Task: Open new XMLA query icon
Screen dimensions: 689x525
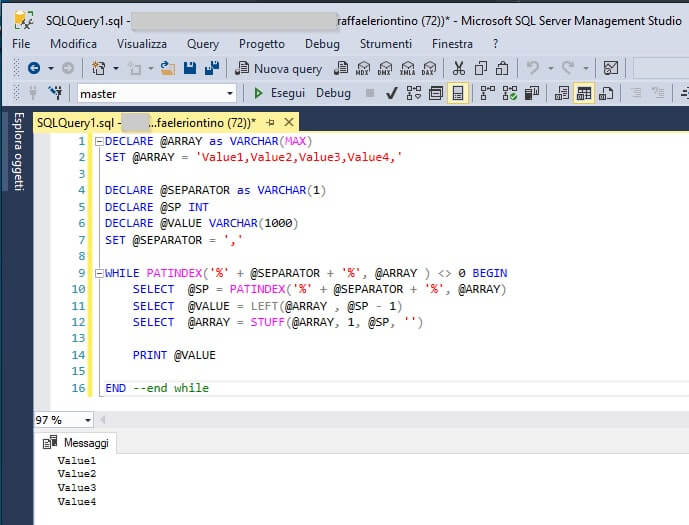Action: (x=407, y=68)
